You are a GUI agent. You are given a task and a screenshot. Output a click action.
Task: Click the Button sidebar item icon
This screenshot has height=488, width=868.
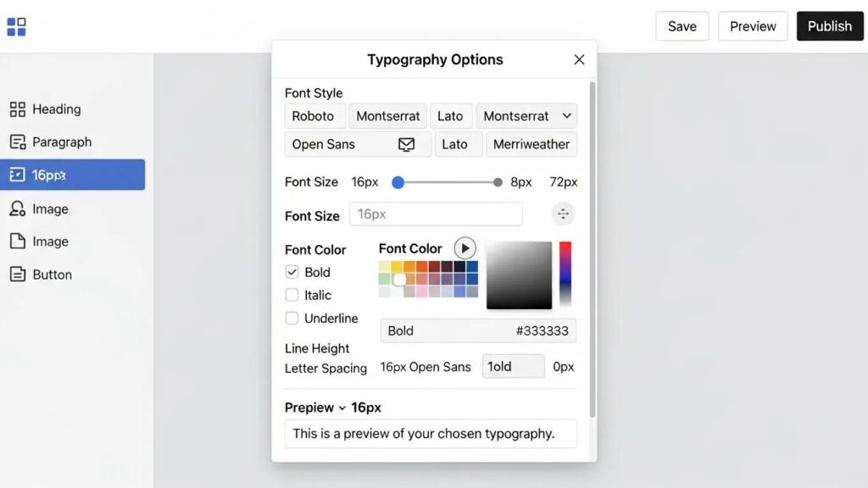tap(17, 274)
